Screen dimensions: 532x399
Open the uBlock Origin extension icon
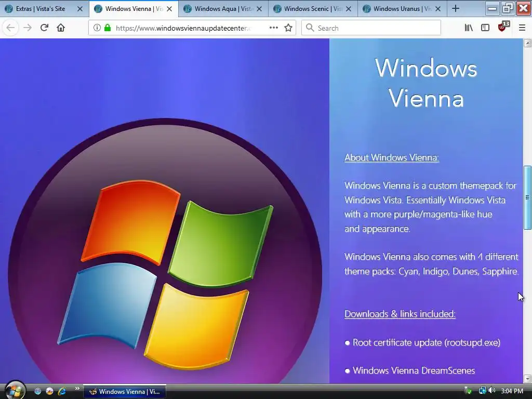click(x=503, y=27)
